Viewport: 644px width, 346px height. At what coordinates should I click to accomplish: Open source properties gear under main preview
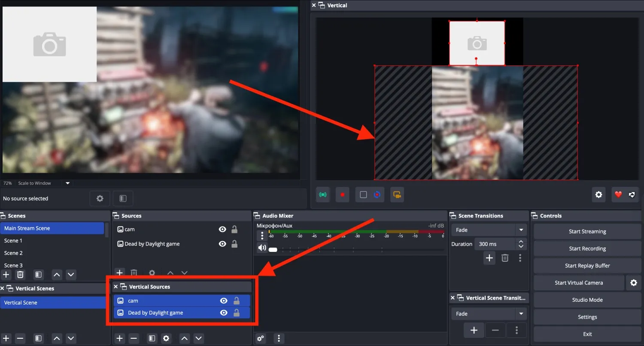click(x=100, y=199)
